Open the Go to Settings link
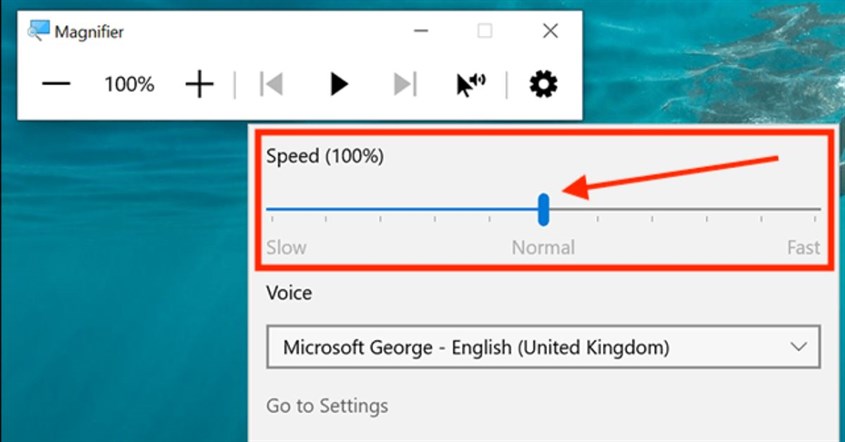Screen dimensions: 845x442 [x=327, y=406]
